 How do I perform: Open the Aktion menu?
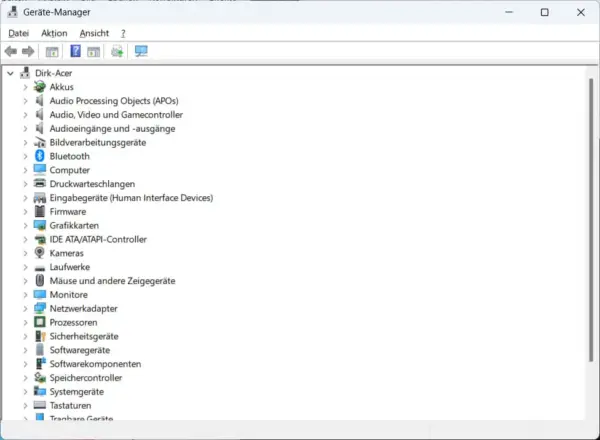(54, 33)
